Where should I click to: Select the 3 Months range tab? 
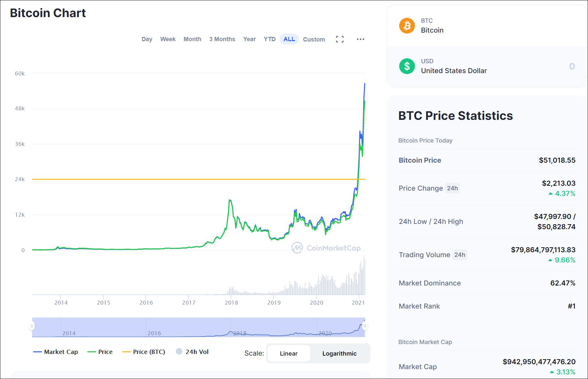[222, 39]
